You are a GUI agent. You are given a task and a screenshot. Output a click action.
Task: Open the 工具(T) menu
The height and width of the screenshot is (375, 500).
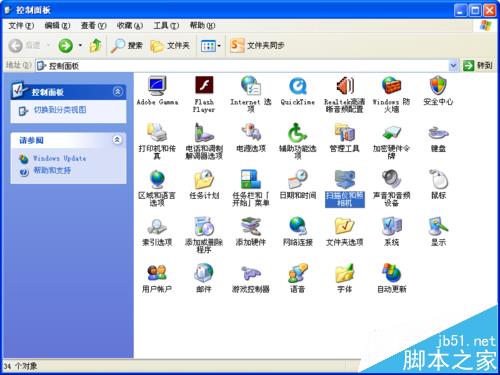coord(166,25)
